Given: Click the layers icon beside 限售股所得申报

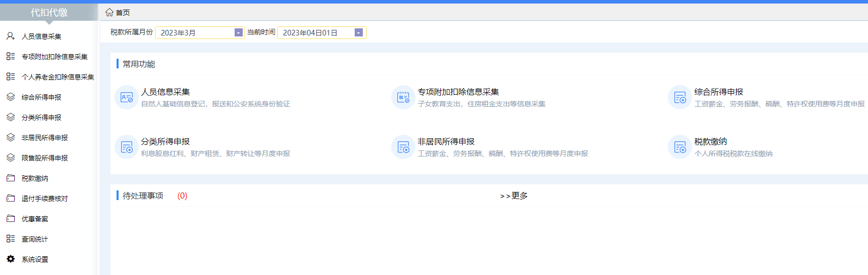Looking at the screenshot, I should point(11,158).
